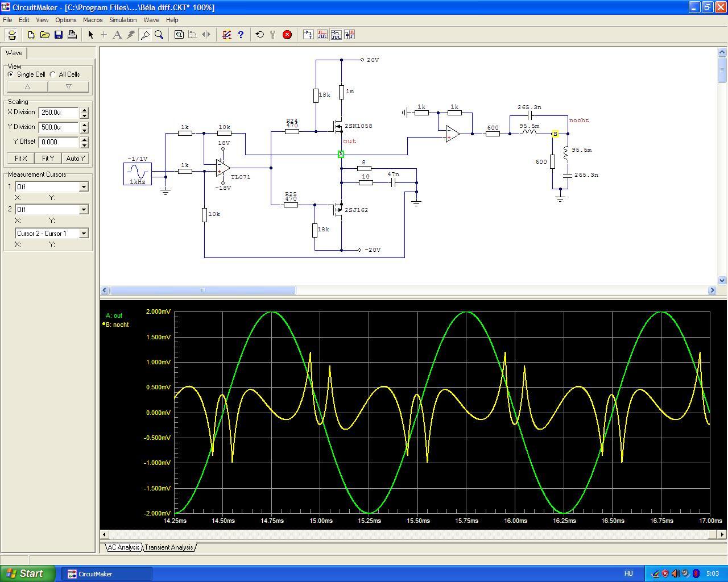Image resolution: width=728 pixels, height=582 pixels.
Task: Select the Zoom magnifier tool
Action: pyautogui.click(x=159, y=35)
